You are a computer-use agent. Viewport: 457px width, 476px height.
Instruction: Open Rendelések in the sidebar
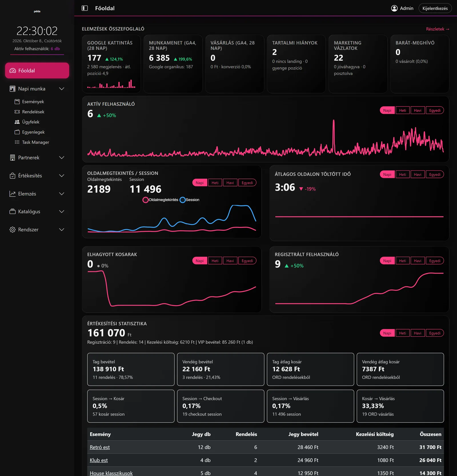(33, 112)
